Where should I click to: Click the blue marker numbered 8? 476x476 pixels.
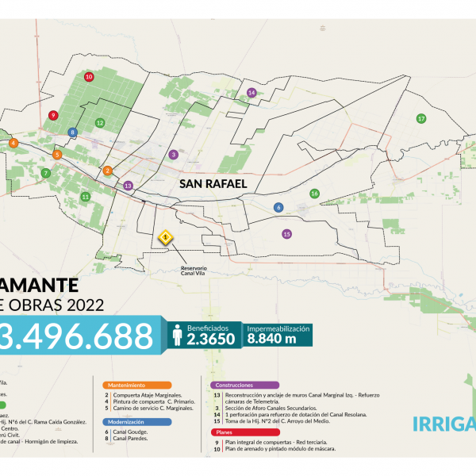click(73, 132)
